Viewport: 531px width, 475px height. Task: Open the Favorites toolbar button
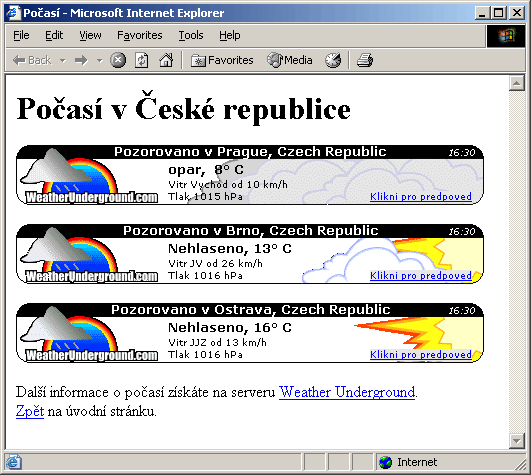coord(222,60)
